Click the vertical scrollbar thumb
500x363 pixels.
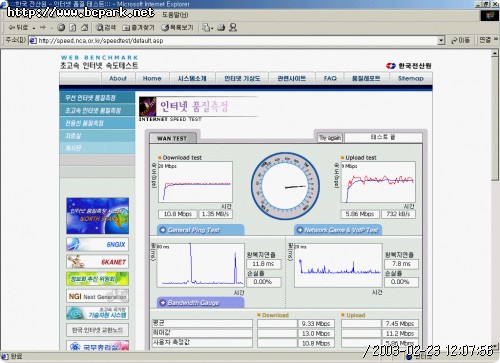coord(495,119)
